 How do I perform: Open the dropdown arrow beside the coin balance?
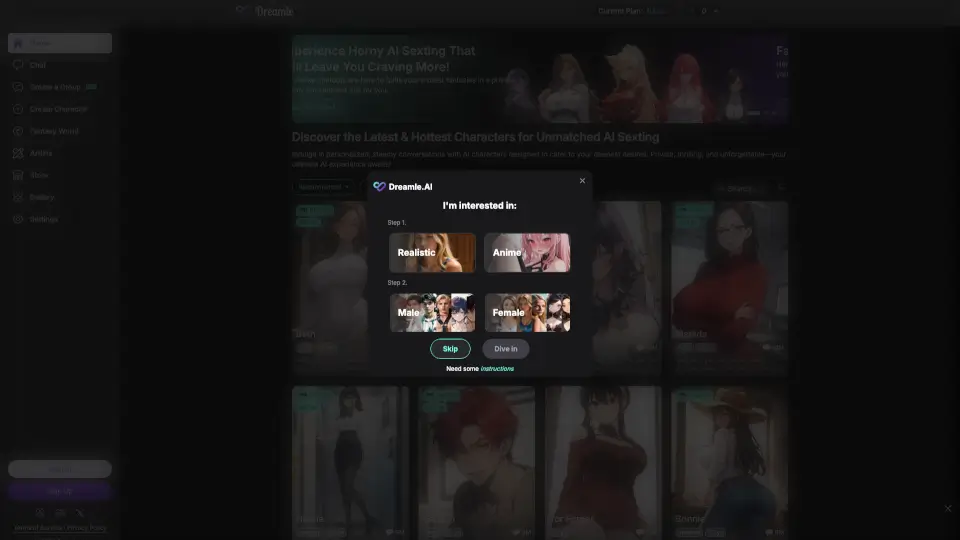pyautogui.click(x=716, y=11)
